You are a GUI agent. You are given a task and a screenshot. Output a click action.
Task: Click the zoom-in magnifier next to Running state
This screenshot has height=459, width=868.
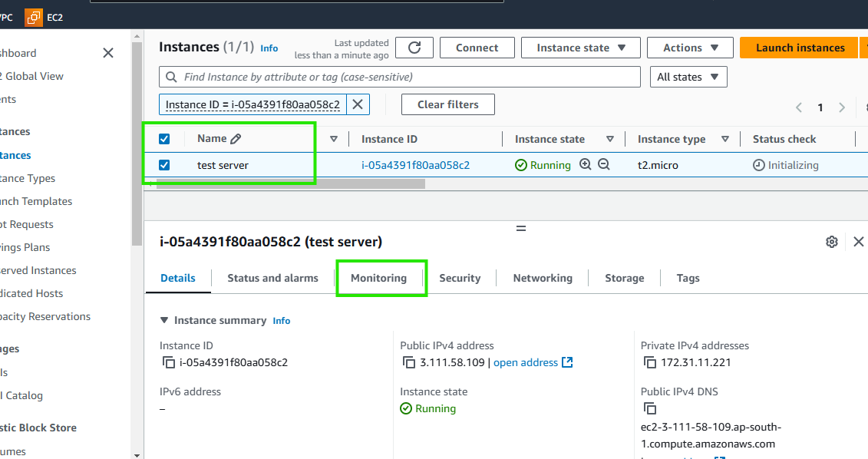(585, 164)
